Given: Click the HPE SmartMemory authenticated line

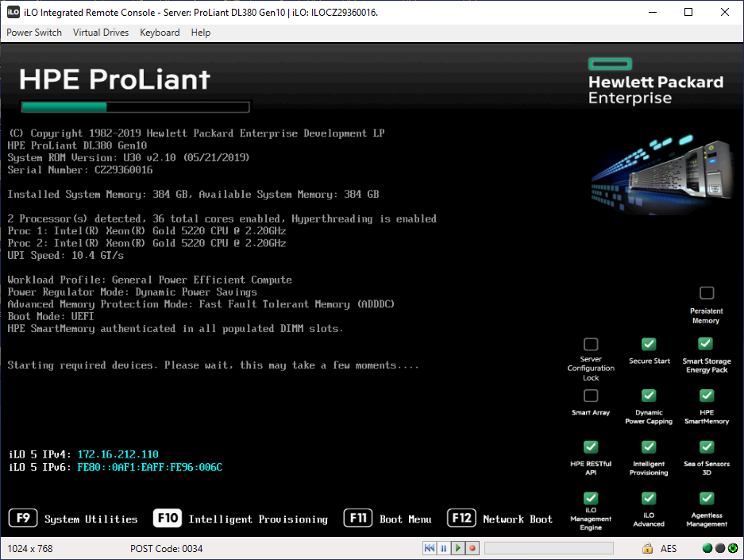Looking at the screenshot, I should [x=175, y=329].
